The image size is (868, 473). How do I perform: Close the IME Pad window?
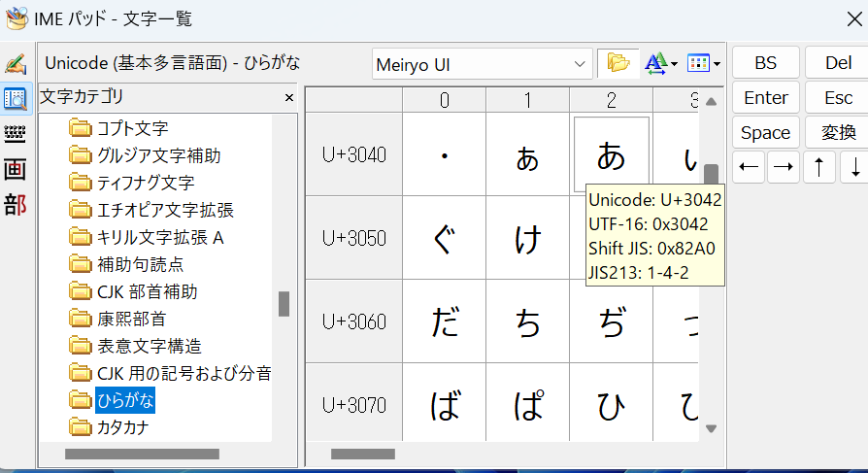click(x=854, y=18)
